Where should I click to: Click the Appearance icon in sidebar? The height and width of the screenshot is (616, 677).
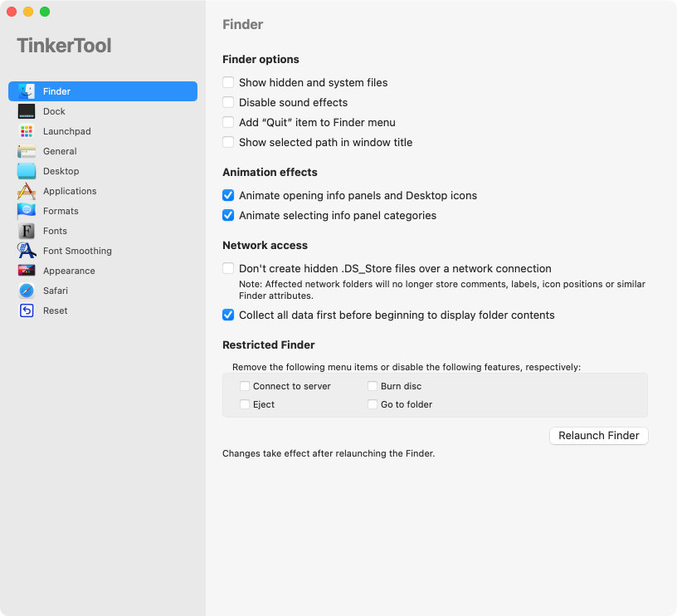pos(27,271)
